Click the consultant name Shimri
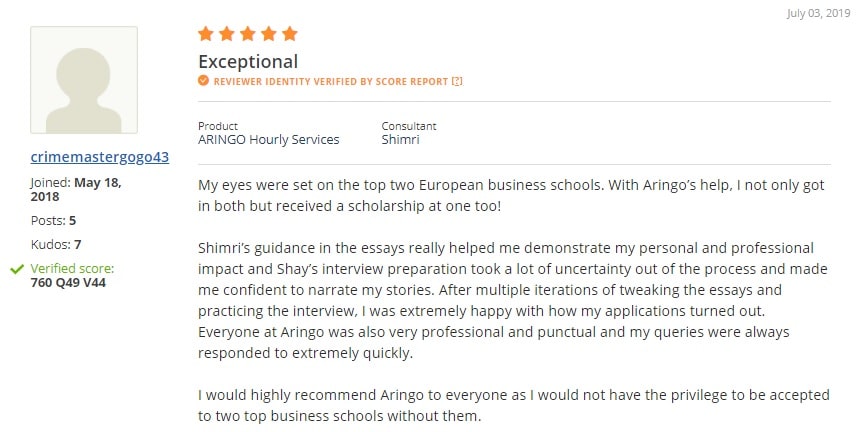The height and width of the screenshot is (432, 857). [401, 140]
